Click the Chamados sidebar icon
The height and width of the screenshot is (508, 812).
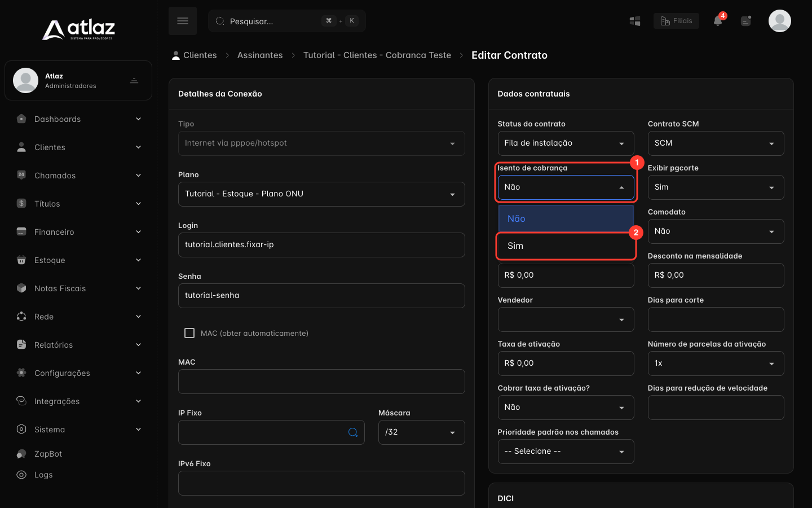click(x=21, y=175)
